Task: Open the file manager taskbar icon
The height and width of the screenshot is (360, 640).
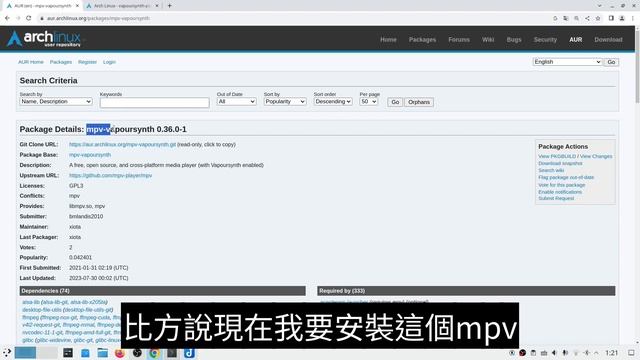Action: pyautogui.click(x=102, y=353)
